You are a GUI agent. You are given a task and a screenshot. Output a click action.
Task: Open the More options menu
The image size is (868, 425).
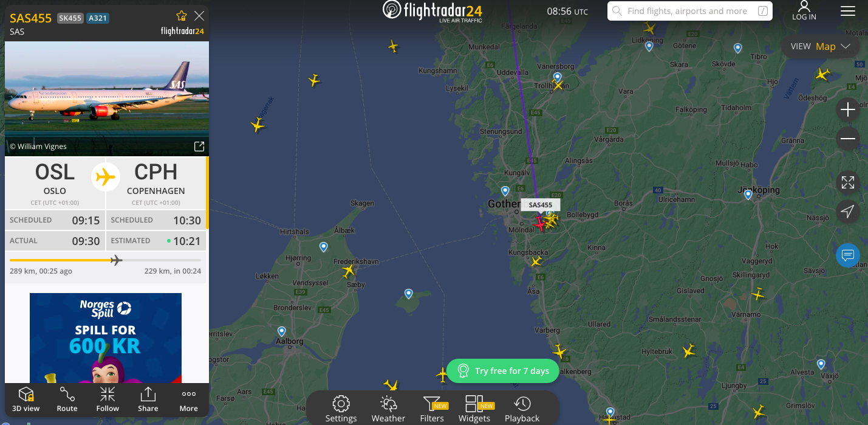(x=189, y=399)
